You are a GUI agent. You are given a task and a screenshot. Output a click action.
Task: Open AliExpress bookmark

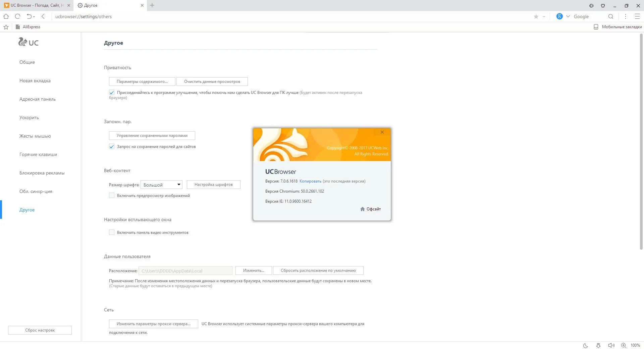click(28, 27)
